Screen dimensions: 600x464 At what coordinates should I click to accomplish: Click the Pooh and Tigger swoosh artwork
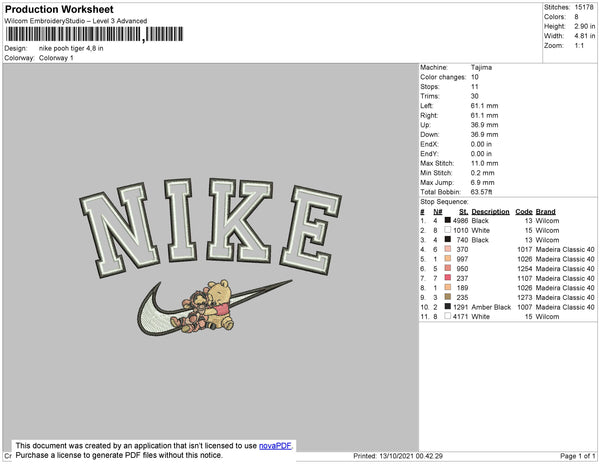click(214, 308)
